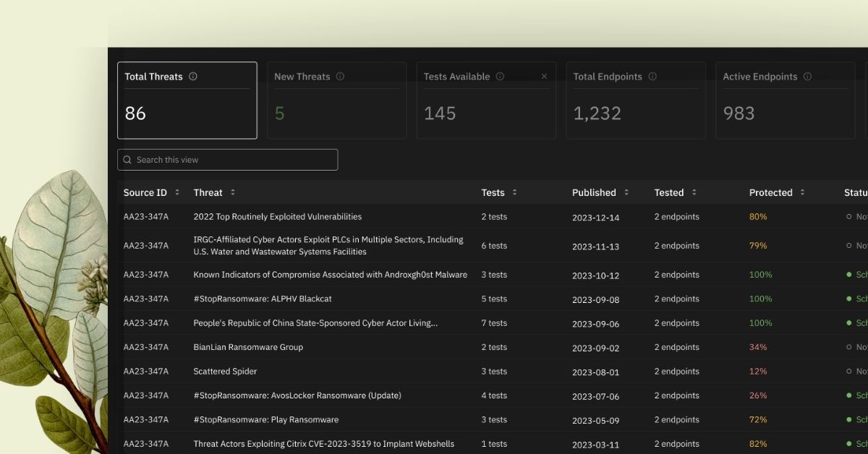Viewport: 868px width, 454px height.
Task: Open 2022 Top Routinely Exploited Vulnerabilities threat
Action: 278,217
